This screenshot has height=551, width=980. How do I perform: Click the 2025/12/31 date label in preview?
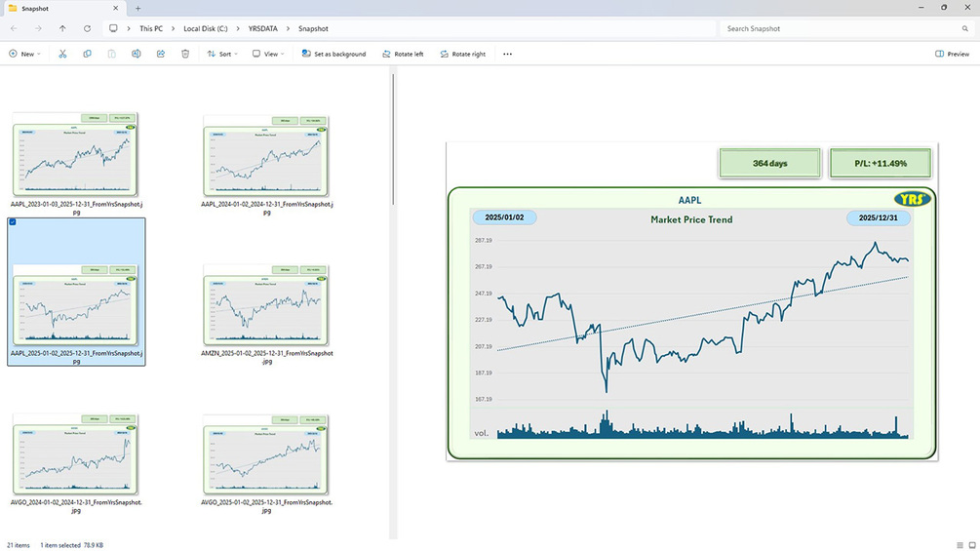(x=879, y=218)
